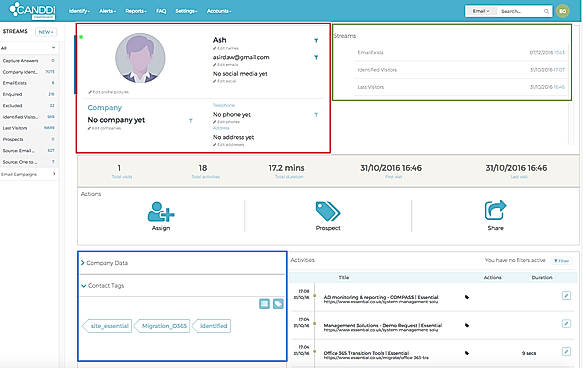Viewport: 583px width, 368px height.
Task: Click the Share arrow icon
Action: click(495, 210)
